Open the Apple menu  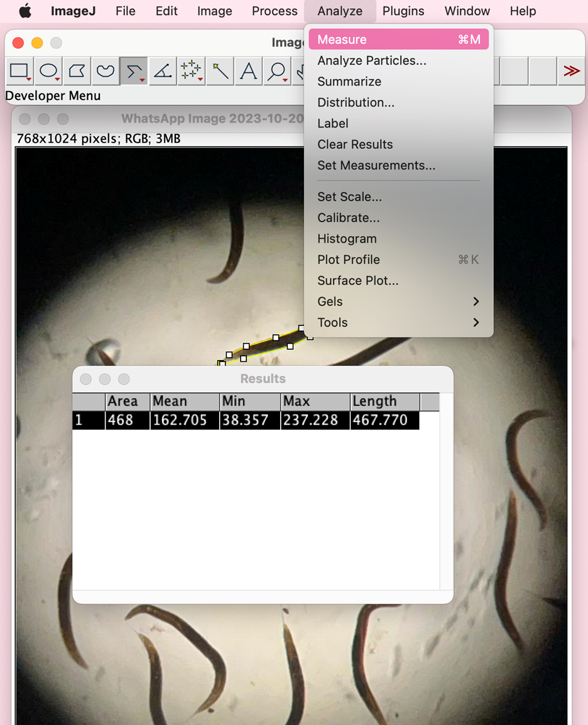(x=25, y=11)
